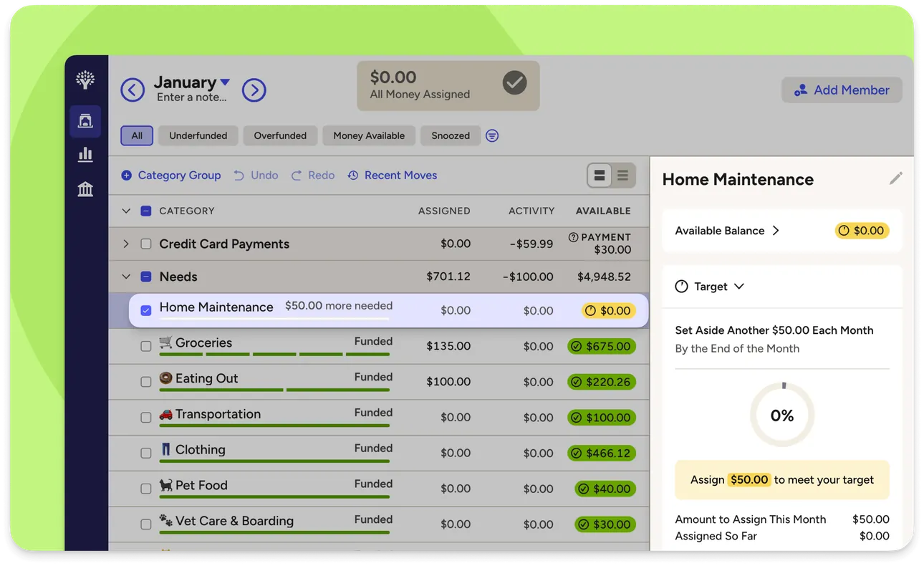Viewport: 924px width, 566px height.
Task: Open the Accounts bank icon in sidebar
Action: click(85, 189)
